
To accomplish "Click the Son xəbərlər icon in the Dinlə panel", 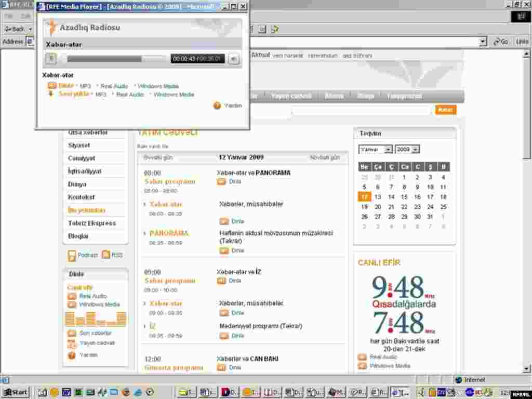I will pyautogui.click(x=72, y=333).
